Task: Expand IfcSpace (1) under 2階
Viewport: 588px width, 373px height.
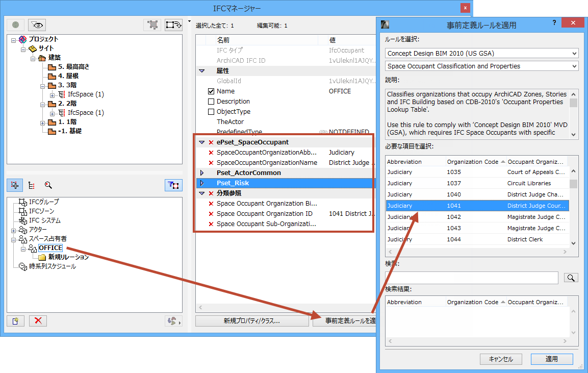Action: (52, 113)
